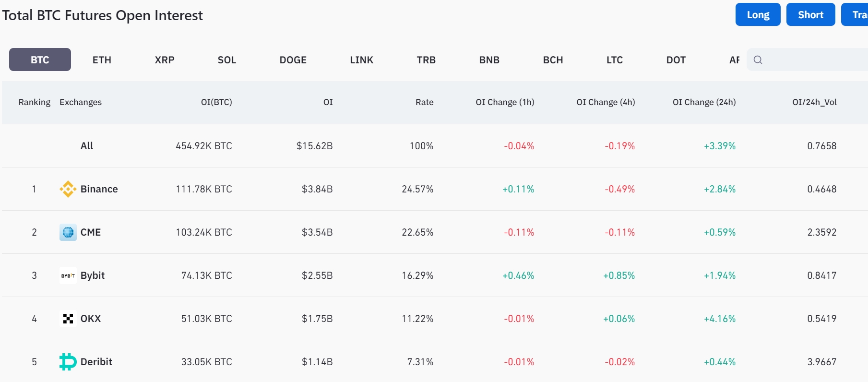
Task: Select the BTC coin tab
Action: 40,60
